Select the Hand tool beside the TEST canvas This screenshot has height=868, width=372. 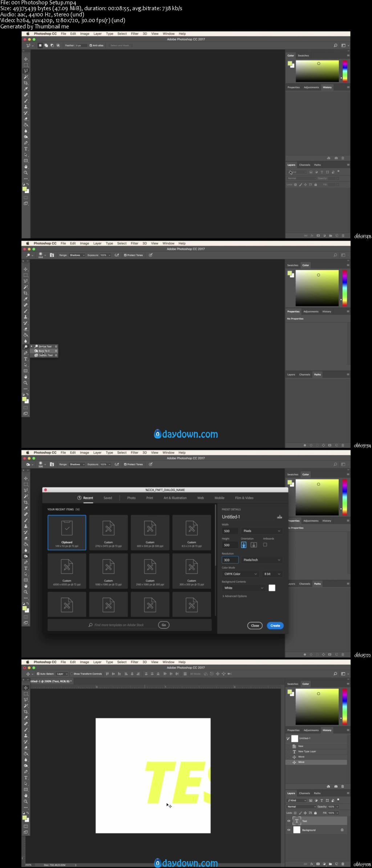(x=26, y=796)
